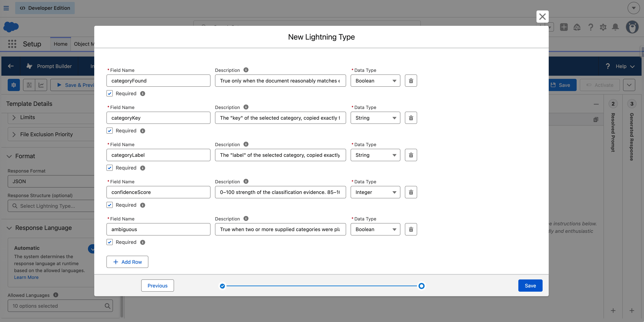Go back using the Prompt Builder arrow
The image size is (644, 322).
11,66
